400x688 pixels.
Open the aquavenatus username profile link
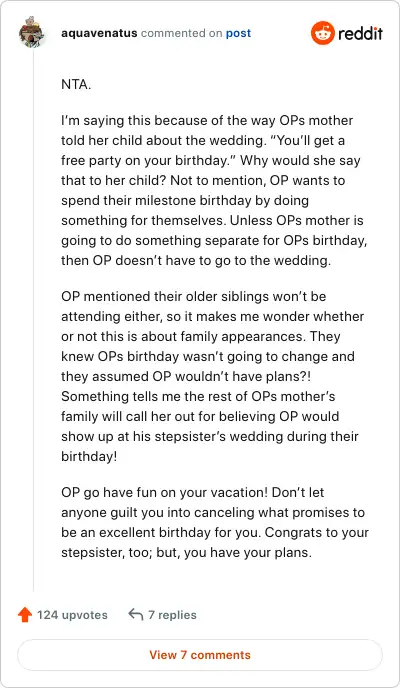(99, 33)
